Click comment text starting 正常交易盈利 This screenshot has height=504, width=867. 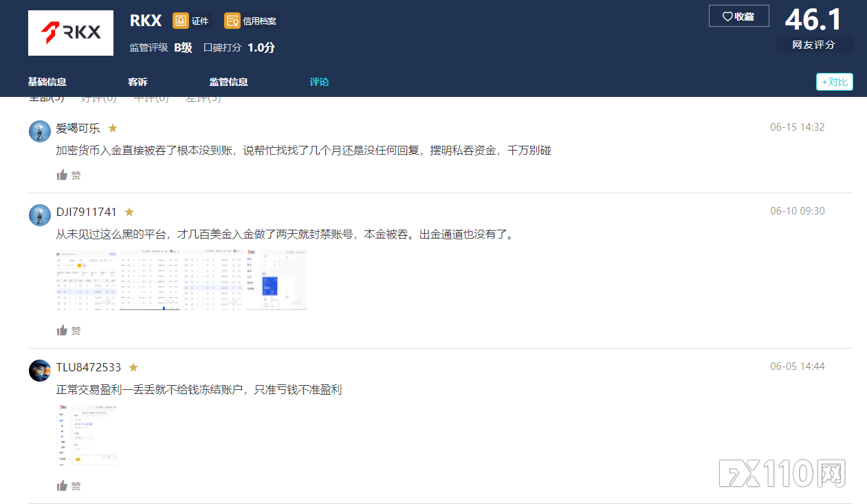pyautogui.click(x=199, y=390)
